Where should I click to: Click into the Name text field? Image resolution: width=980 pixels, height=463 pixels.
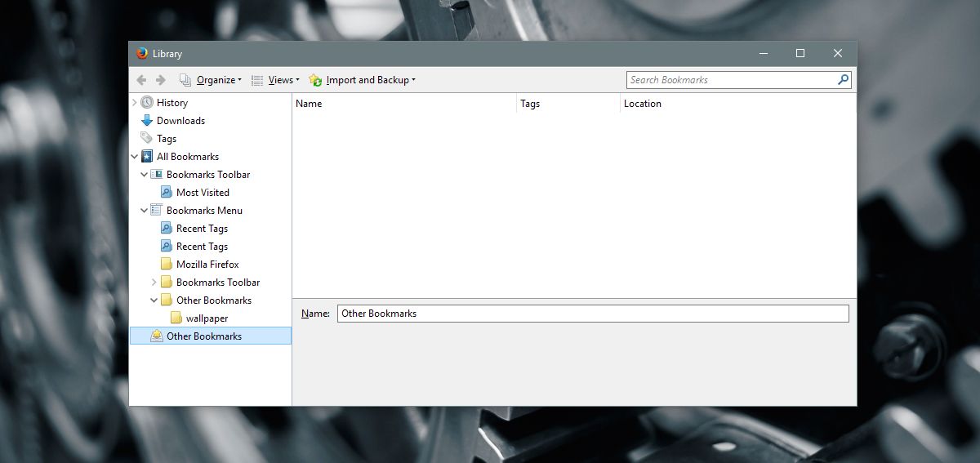(593, 314)
